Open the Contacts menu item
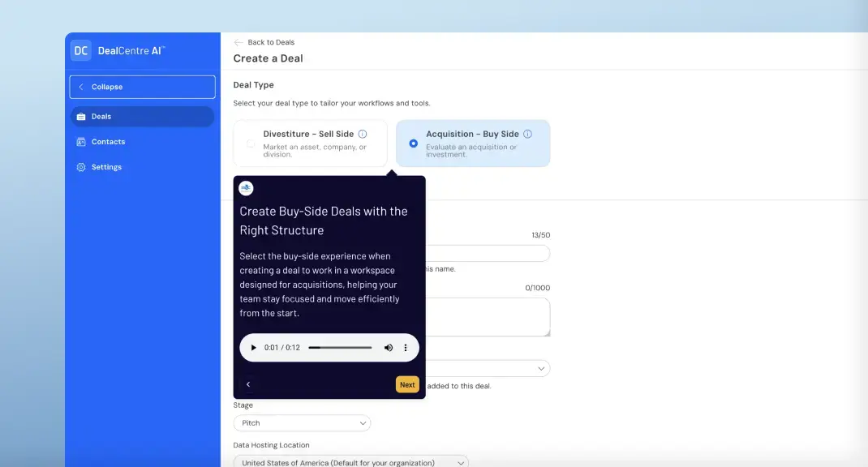 point(108,142)
